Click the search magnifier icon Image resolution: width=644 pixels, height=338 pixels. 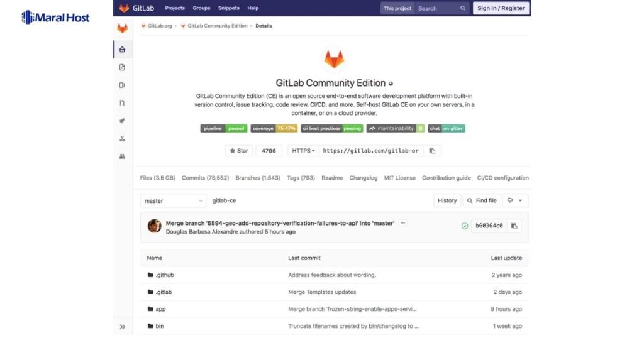point(462,8)
